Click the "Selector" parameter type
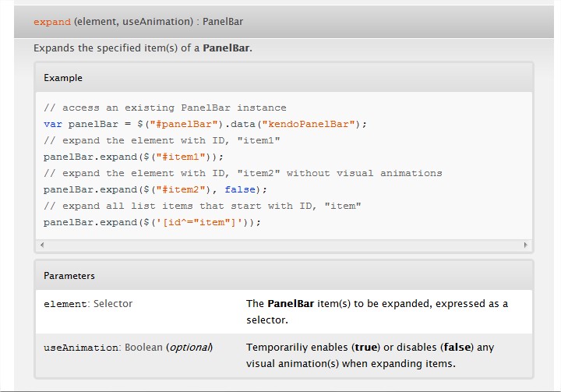 coord(113,304)
